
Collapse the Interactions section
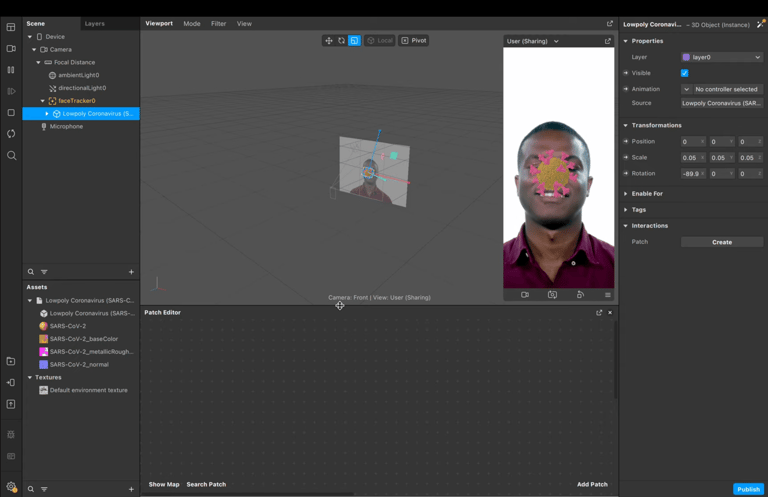(x=625, y=226)
